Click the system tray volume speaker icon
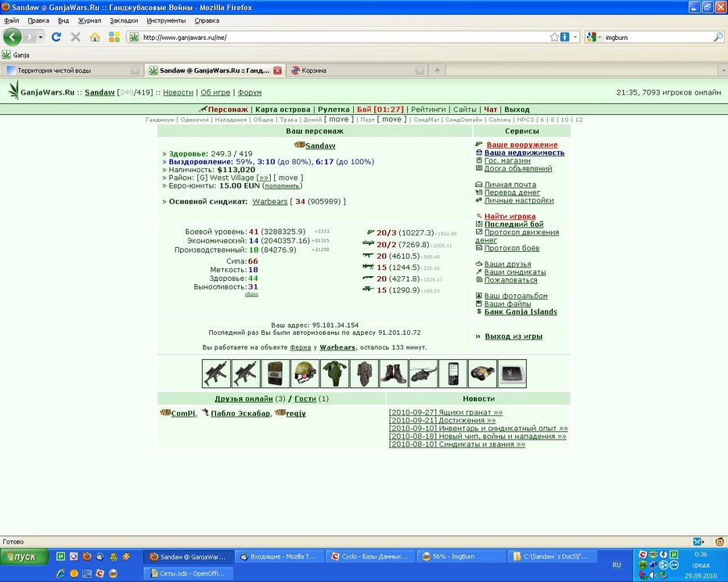Screen dimensions: 728x582 coord(654,576)
